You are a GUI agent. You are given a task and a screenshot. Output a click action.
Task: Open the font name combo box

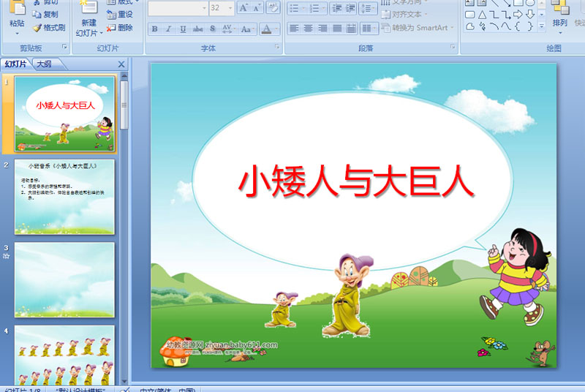point(178,8)
